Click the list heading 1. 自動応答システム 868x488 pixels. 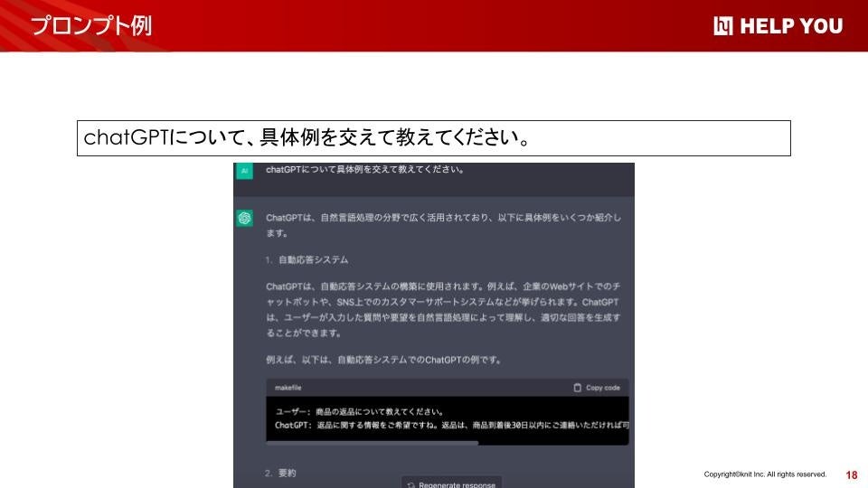point(307,259)
